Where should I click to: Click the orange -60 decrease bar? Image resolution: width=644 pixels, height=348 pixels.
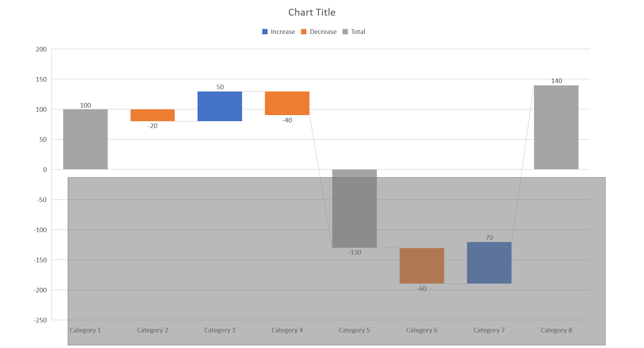[422, 266]
